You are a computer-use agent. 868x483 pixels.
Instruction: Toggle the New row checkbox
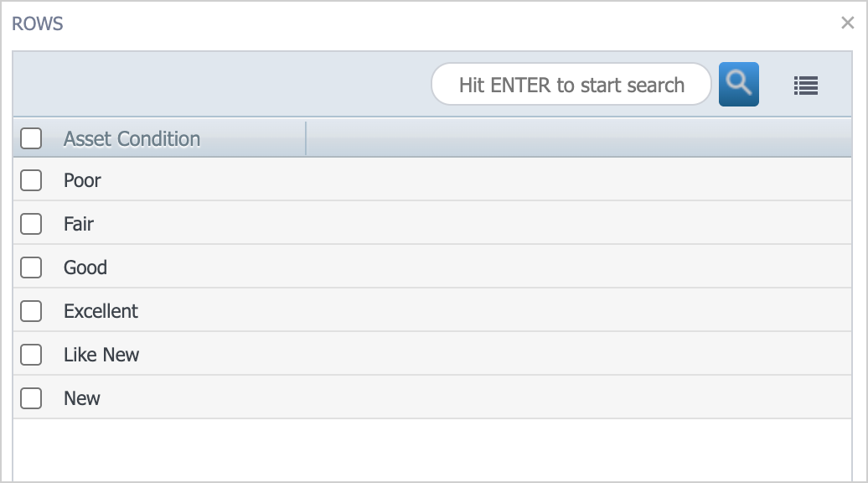[31, 398]
